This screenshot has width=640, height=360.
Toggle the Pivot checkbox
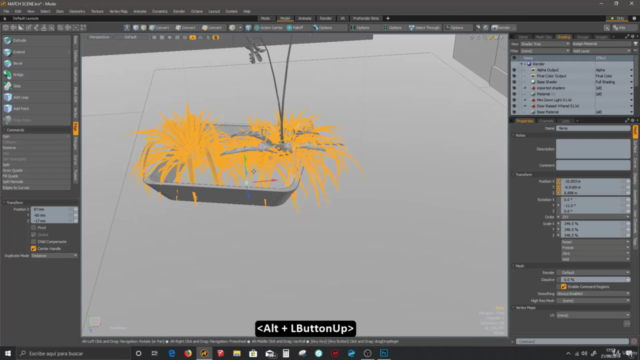[x=33, y=228]
